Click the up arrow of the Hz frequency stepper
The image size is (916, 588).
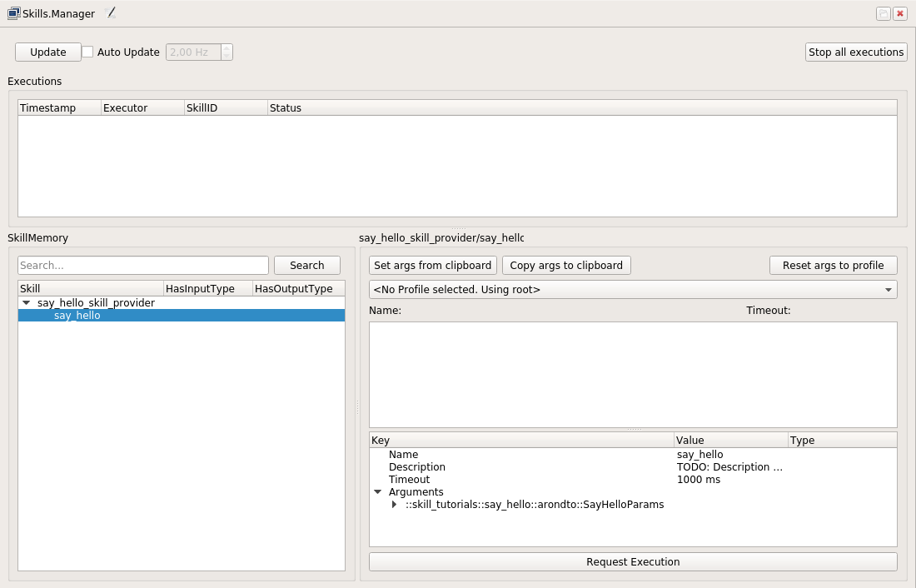(225, 47)
